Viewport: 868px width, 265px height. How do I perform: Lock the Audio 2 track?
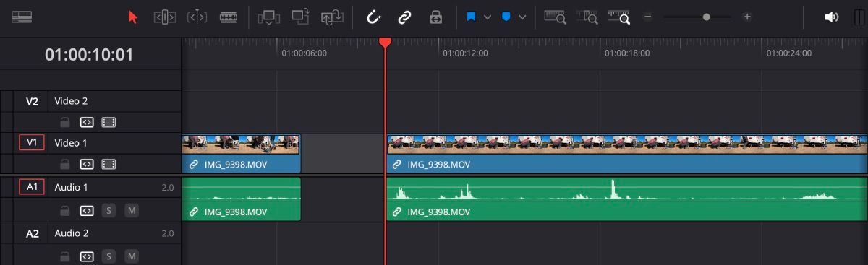[64, 256]
